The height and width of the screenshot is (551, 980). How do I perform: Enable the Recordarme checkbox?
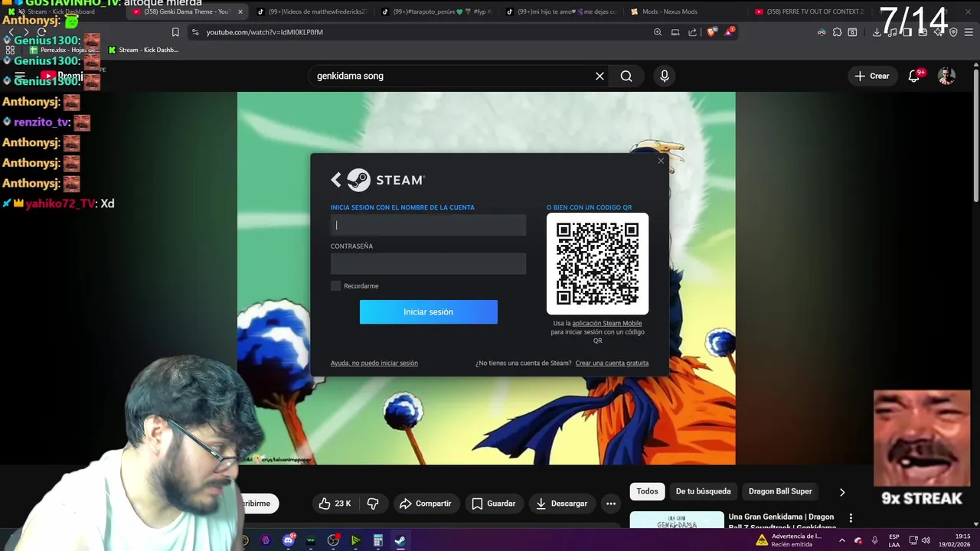click(335, 285)
